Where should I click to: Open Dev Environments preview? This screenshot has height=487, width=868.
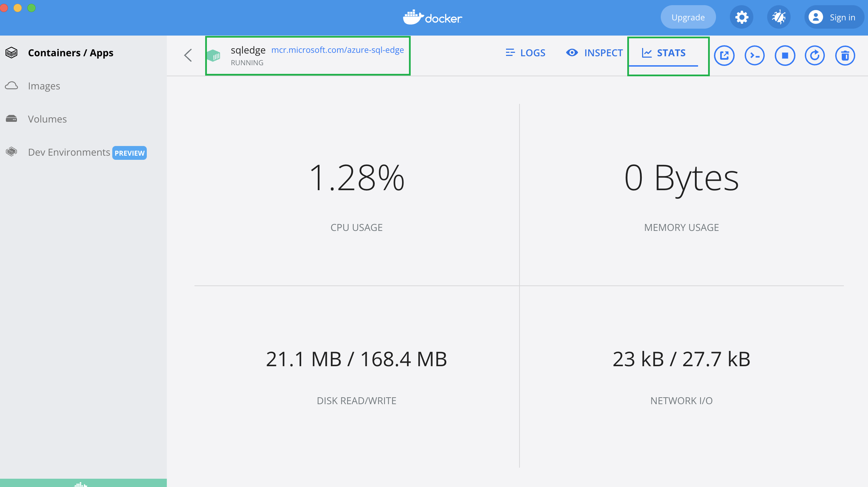pyautogui.click(x=69, y=152)
